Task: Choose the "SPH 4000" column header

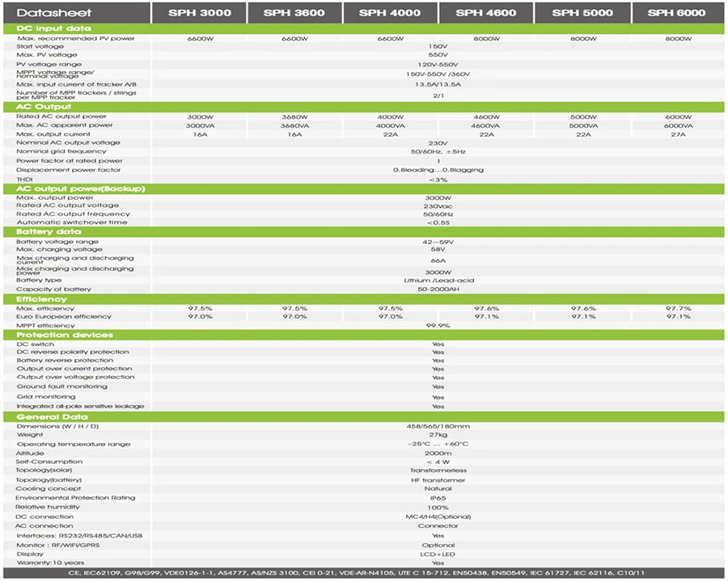Action: click(x=390, y=13)
